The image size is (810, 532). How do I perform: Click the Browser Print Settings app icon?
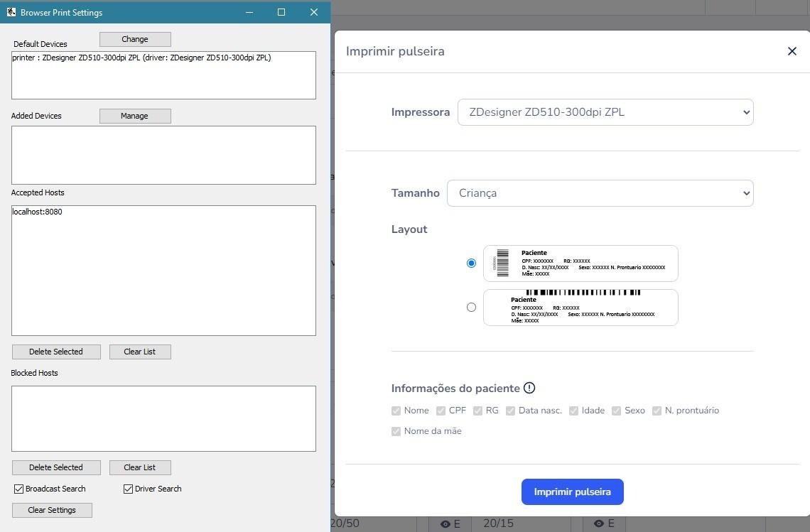click(x=11, y=12)
